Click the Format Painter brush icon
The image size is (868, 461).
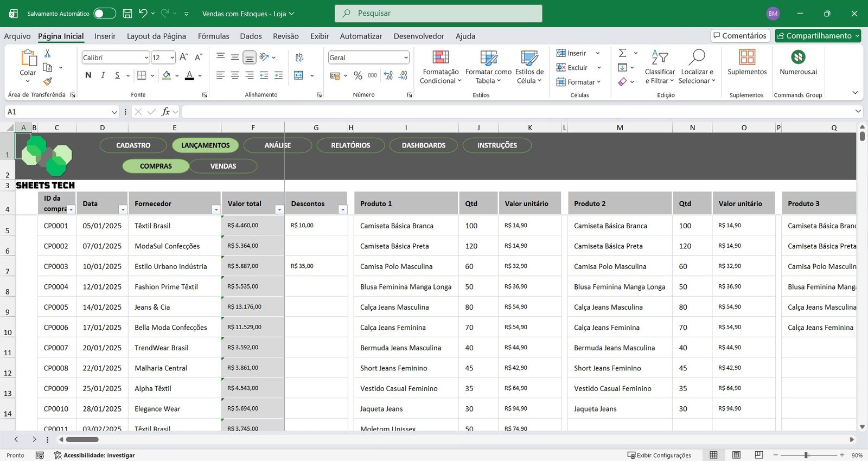pyautogui.click(x=48, y=81)
